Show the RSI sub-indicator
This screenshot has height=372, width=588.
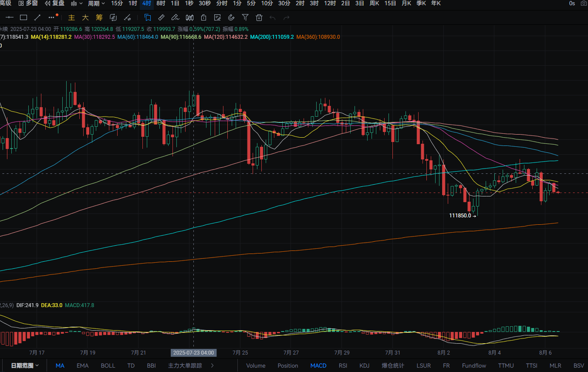click(x=343, y=365)
